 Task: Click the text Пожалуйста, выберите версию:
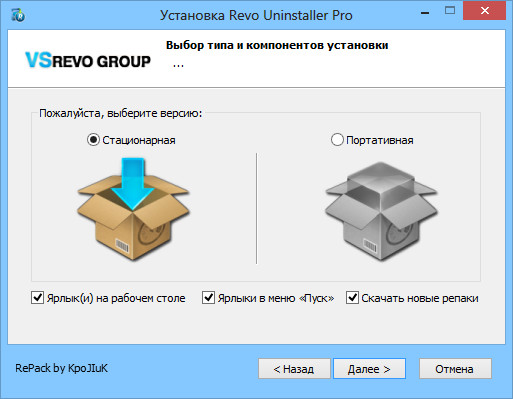tap(121, 113)
